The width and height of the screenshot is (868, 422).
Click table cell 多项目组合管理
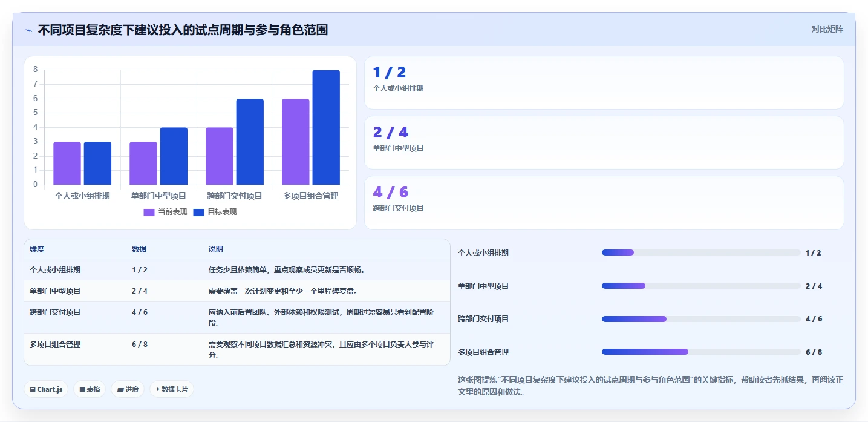[55, 344]
